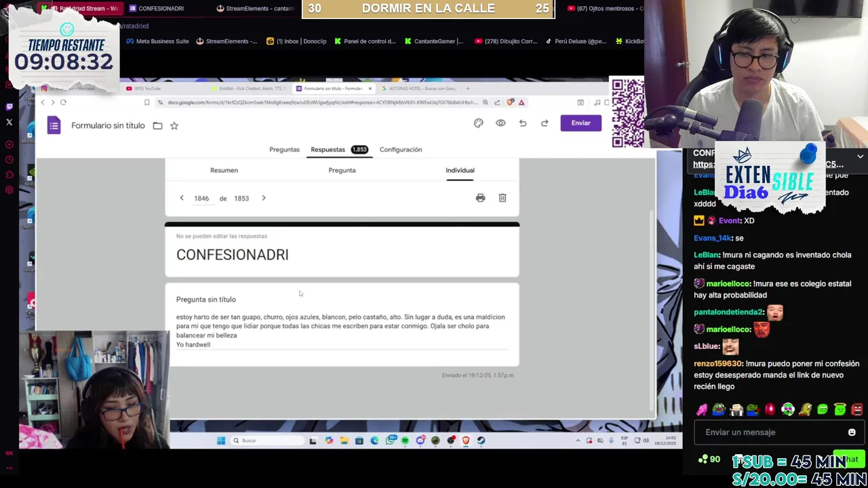Collapse pinned chat message chevron
The image size is (868, 488).
coord(860,157)
